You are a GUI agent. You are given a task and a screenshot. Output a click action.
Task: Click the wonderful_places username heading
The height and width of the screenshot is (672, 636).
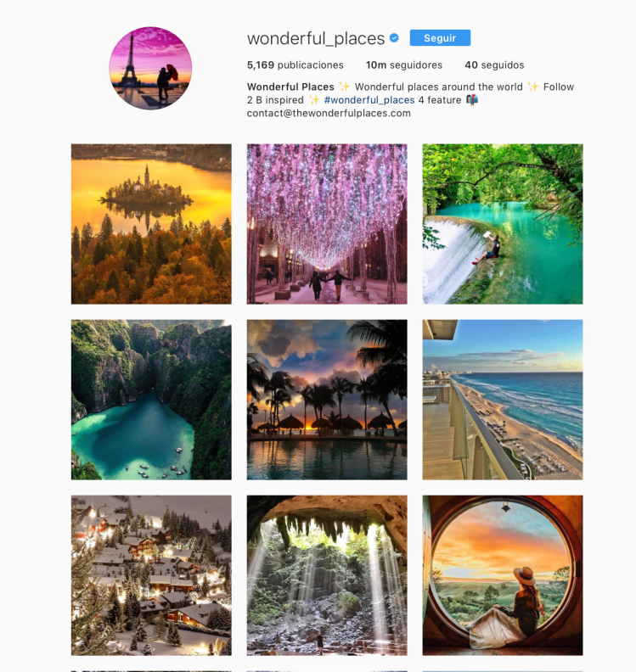(x=316, y=38)
